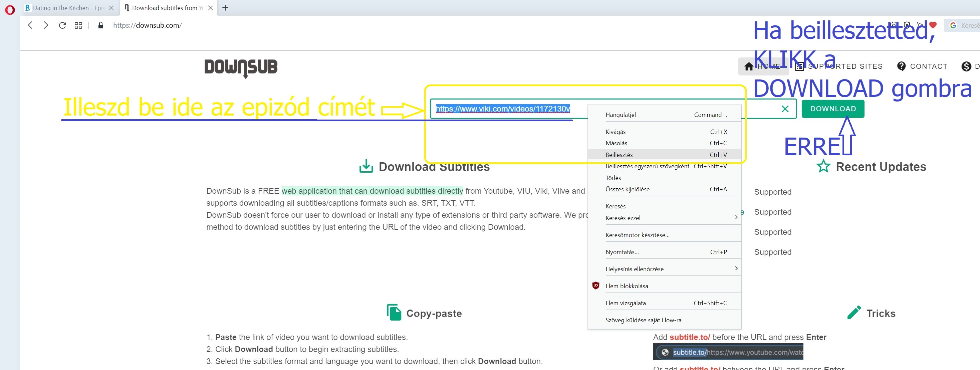Click the uBlock shield icon beside Elem blokkolása

596,286
